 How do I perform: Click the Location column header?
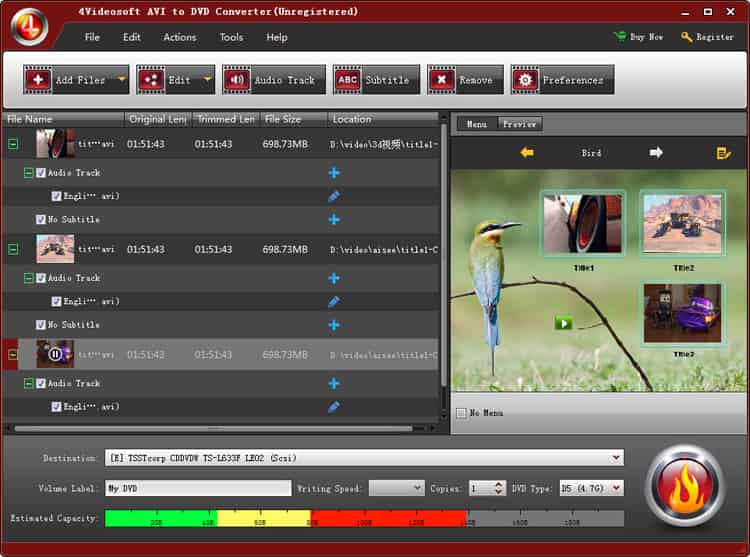(383, 119)
